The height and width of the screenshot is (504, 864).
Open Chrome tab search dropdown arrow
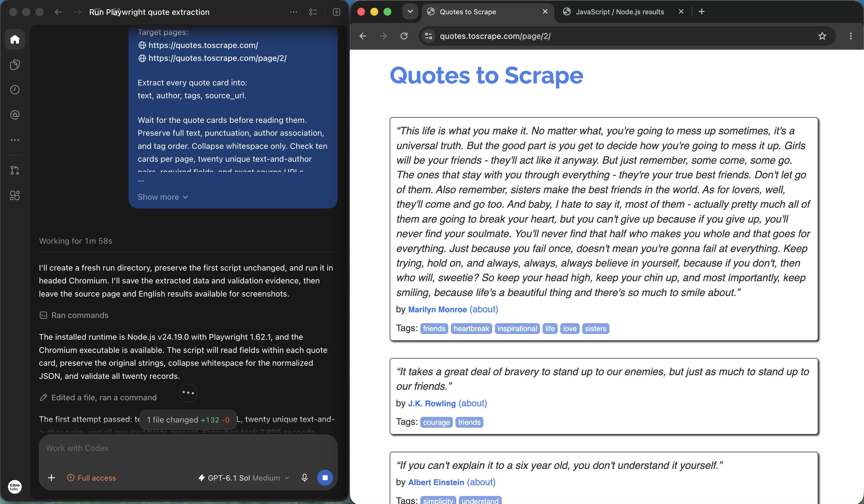[410, 12]
